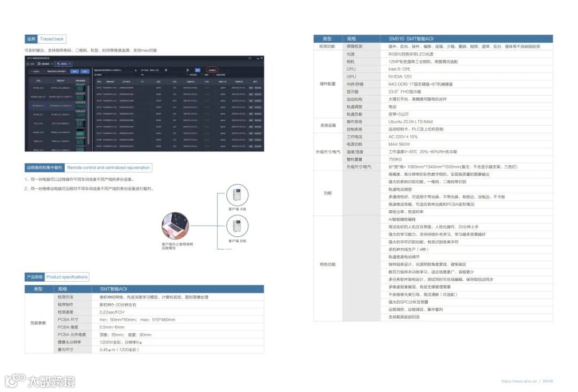Screen dimensions: 578x392
Task: Open the https://www.aivs.cc link
Action: pos(519,381)
